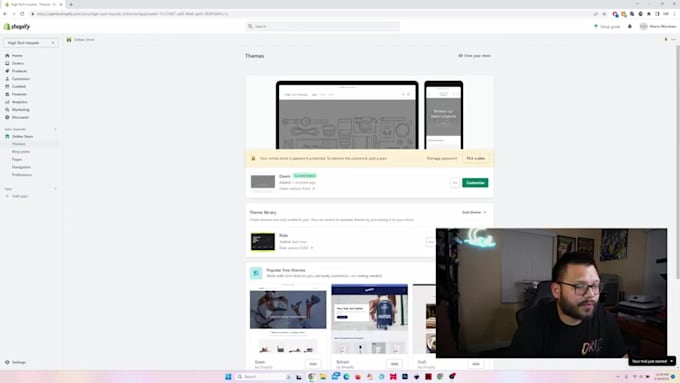The height and width of the screenshot is (383, 680).
Task: Select Pages under Online Store
Action: point(17,160)
